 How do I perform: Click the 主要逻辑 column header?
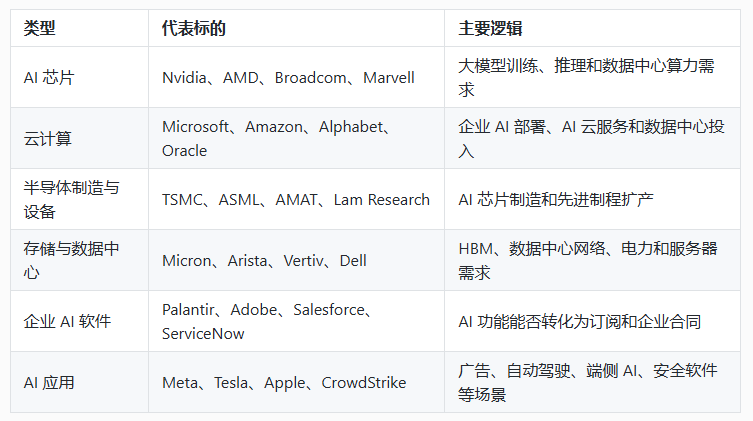click(x=592, y=28)
